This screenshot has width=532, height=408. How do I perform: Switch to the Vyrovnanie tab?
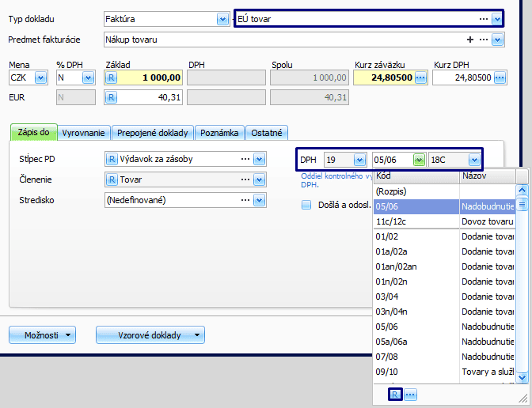pyautogui.click(x=83, y=133)
